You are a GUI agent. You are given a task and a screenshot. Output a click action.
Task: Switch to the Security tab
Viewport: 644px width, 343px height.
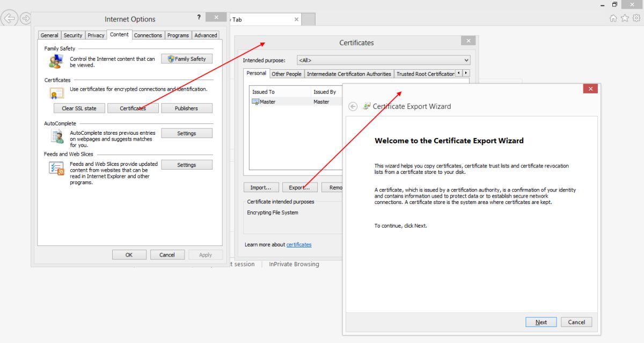tap(73, 35)
